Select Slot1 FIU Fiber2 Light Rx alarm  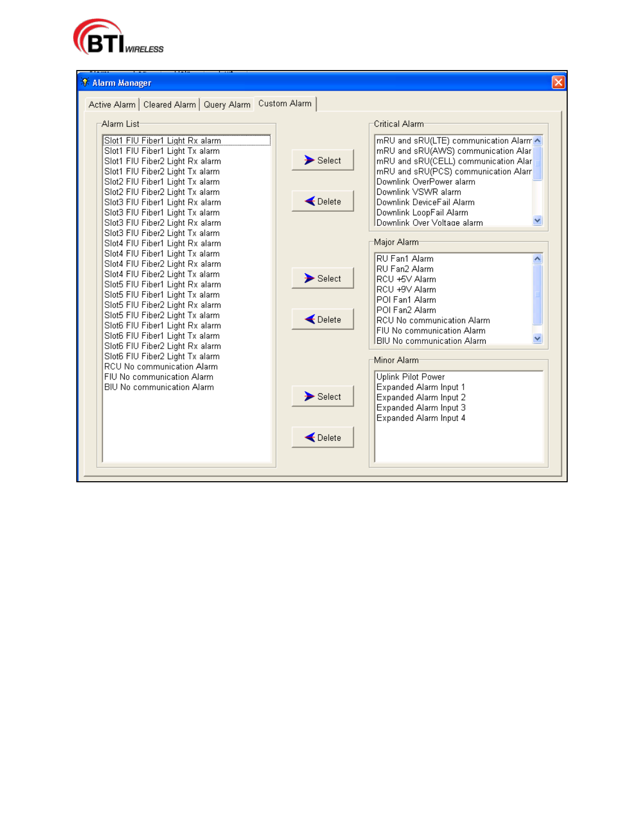(x=187, y=161)
